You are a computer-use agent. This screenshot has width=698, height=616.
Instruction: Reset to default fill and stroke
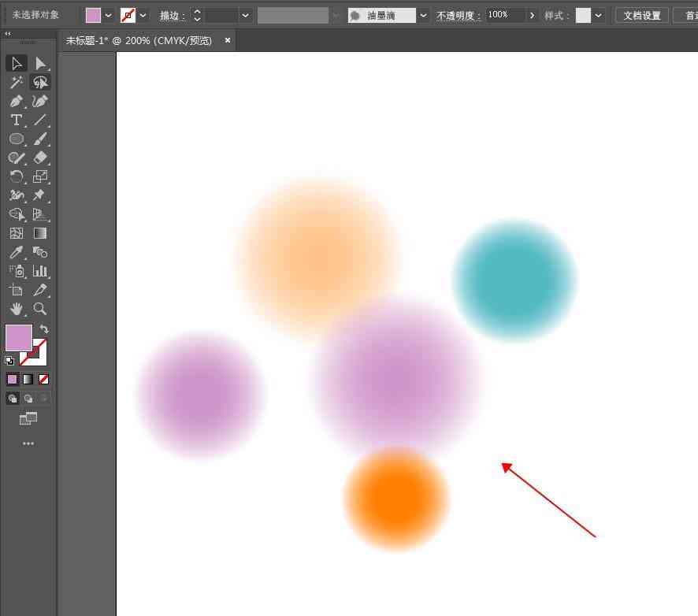[9, 360]
